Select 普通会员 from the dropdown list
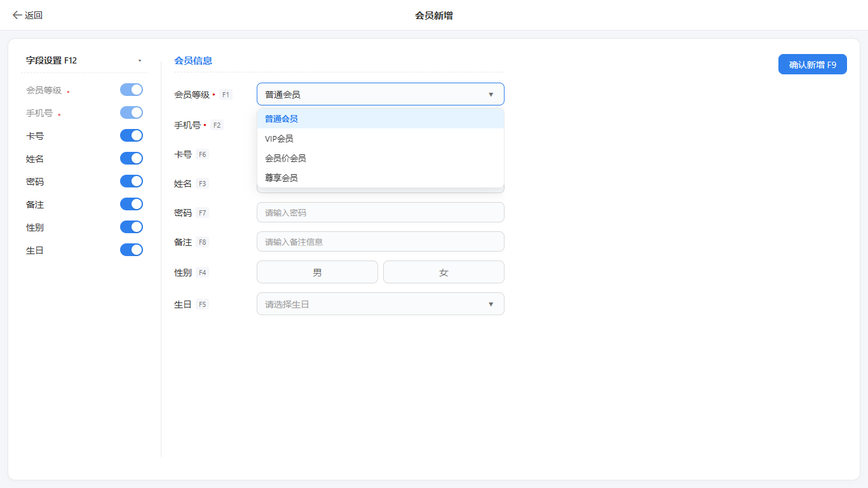This screenshot has height=488, width=868. click(x=381, y=119)
